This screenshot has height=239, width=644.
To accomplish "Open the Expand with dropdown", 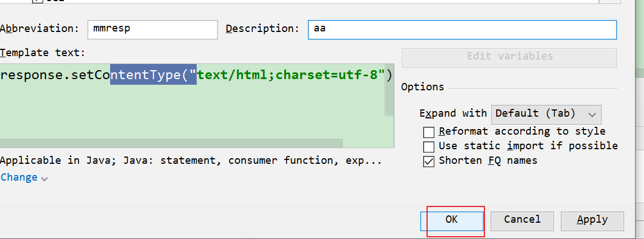I will (546, 114).
